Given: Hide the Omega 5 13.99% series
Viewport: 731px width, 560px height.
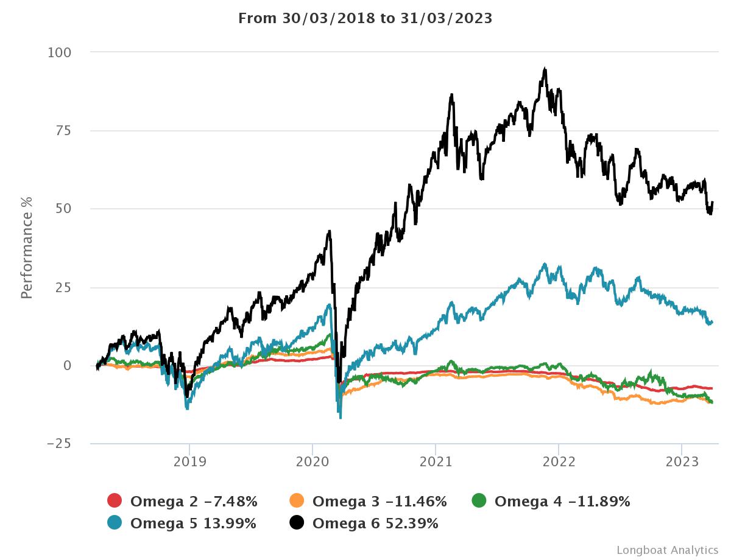Looking at the screenshot, I should [x=193, y=523].
